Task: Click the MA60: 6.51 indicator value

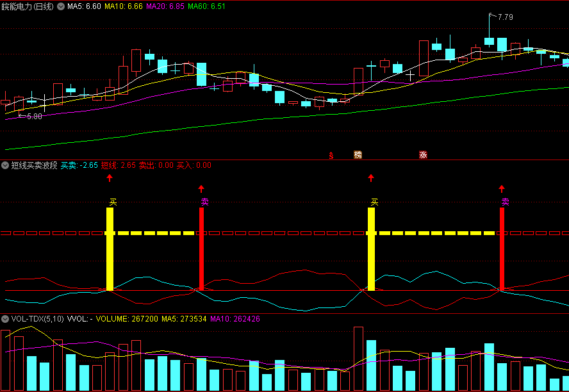Action: (206, 6)
